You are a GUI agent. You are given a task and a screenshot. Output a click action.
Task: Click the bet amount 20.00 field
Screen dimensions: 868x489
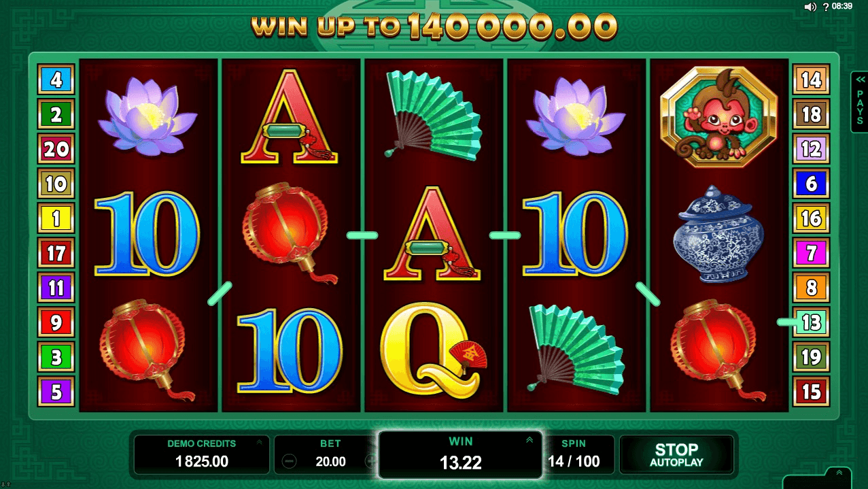(330, 462)
